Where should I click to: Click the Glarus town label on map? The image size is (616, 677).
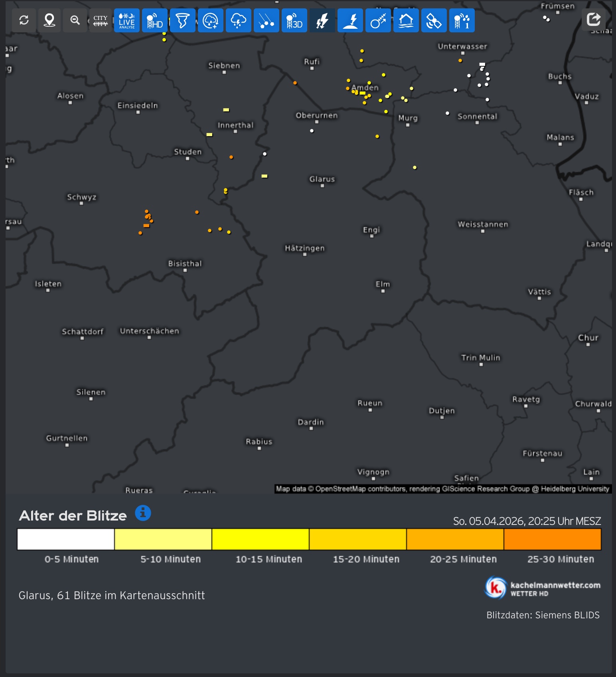322,179
